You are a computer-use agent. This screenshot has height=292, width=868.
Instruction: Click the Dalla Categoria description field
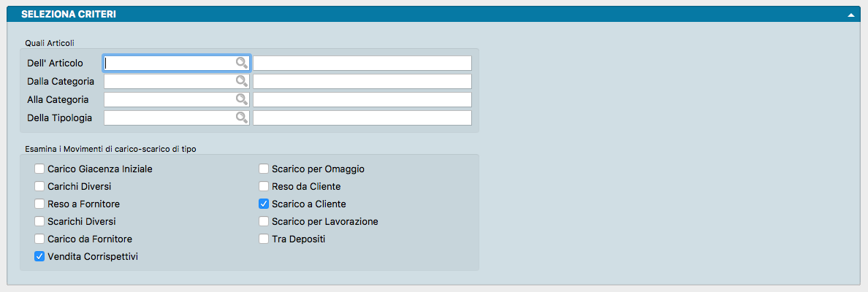(362, 81)
